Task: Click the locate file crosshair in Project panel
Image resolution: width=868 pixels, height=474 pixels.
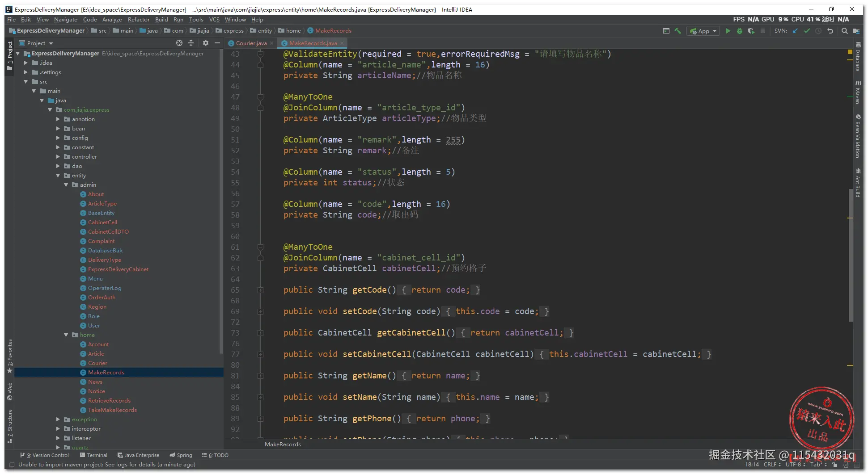Action: tap(179, 43)
